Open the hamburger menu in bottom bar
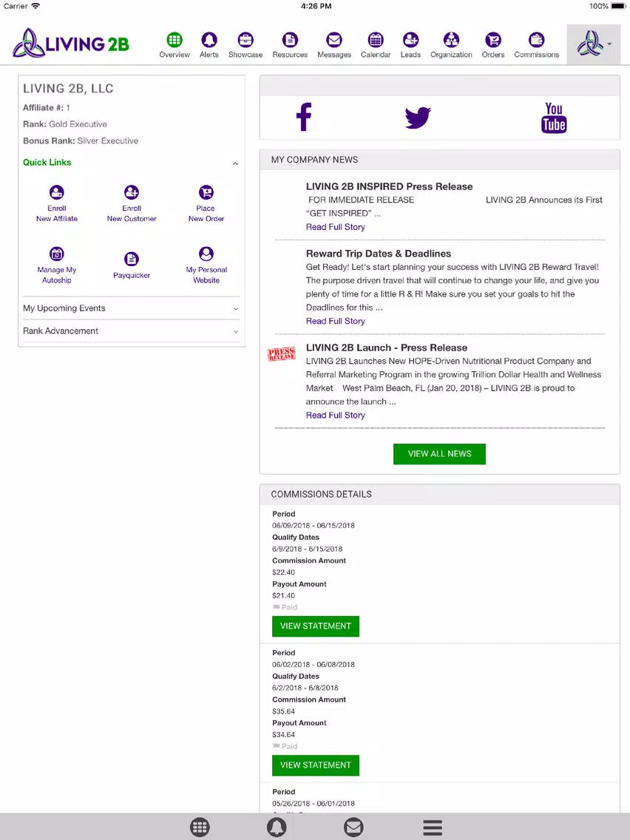The height and width of the screenshot is (840, 630). point(433,827)
